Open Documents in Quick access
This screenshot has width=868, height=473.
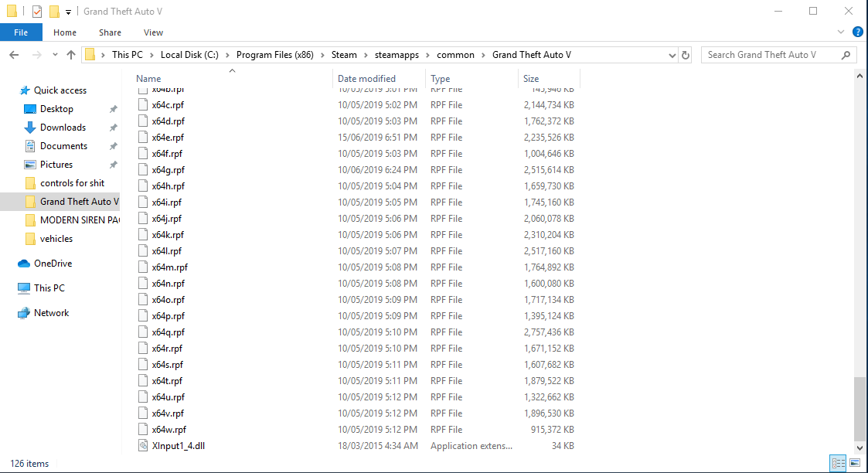click(x=63, y=146)
